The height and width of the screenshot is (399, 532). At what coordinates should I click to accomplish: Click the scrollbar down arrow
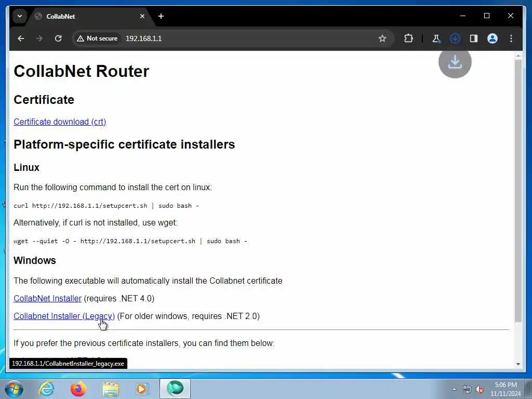(518, 364)
